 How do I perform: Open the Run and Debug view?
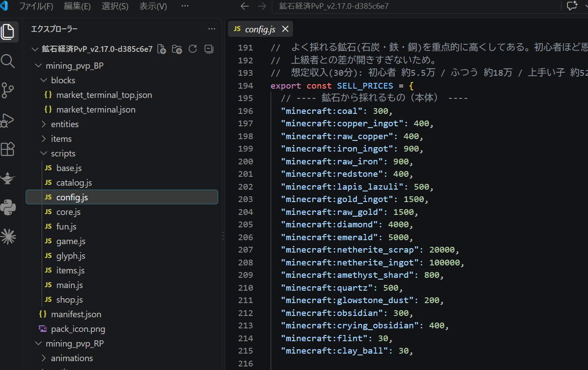click(x=8, y=120)
